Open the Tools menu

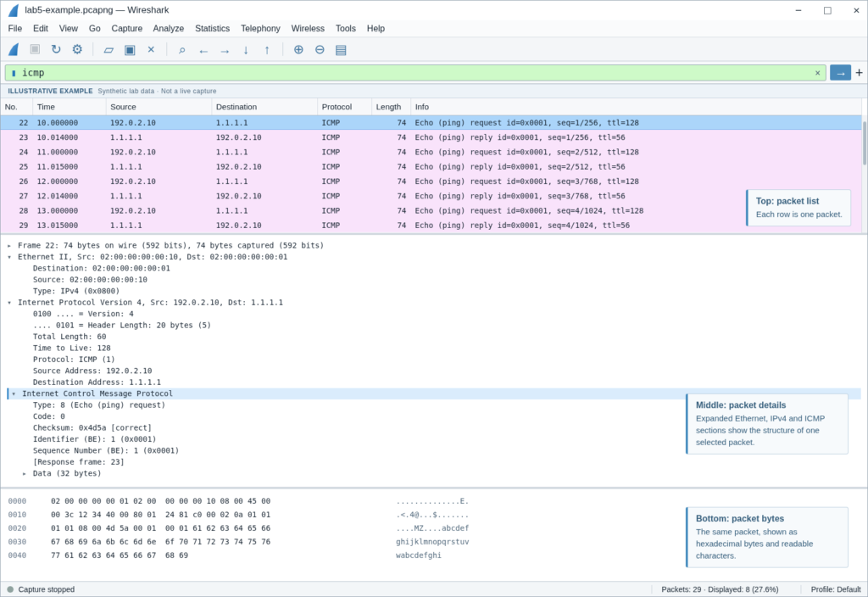pyautogui.click(x=346, y=28)
